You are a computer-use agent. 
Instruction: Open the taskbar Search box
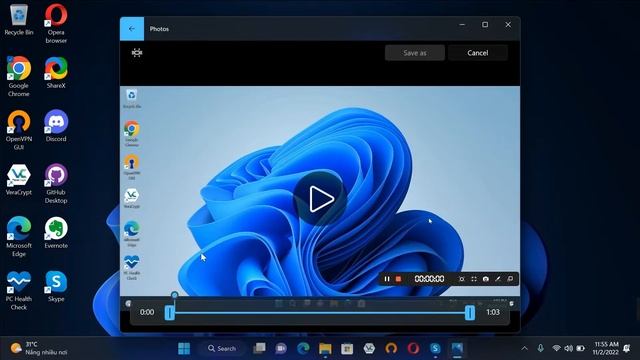point(222,348)
